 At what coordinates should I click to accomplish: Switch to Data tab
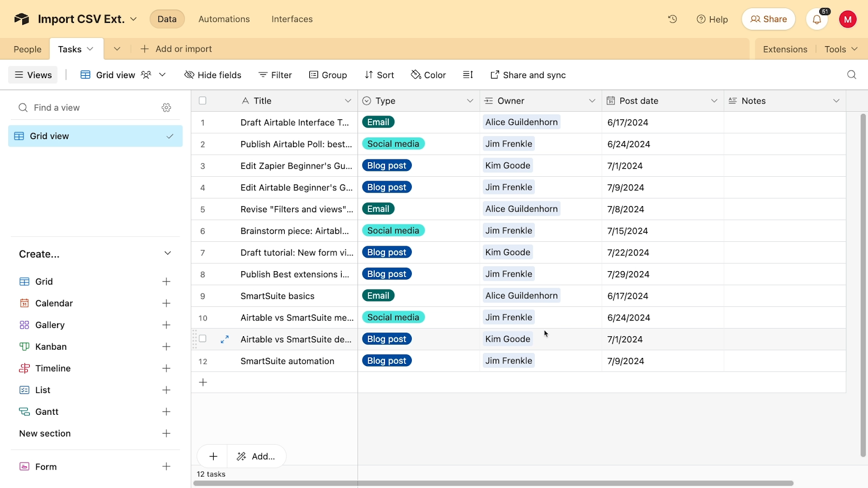[167, 19]
